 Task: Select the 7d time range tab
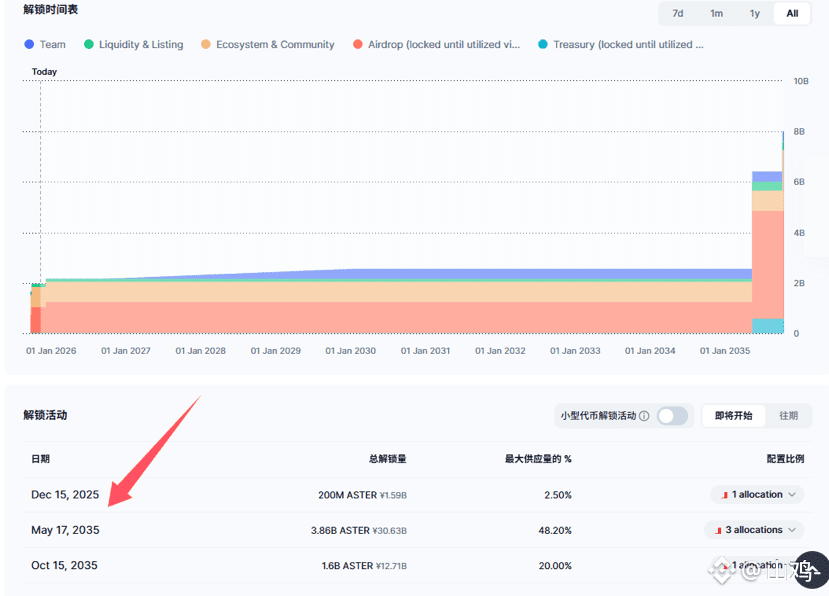[677, 13]
